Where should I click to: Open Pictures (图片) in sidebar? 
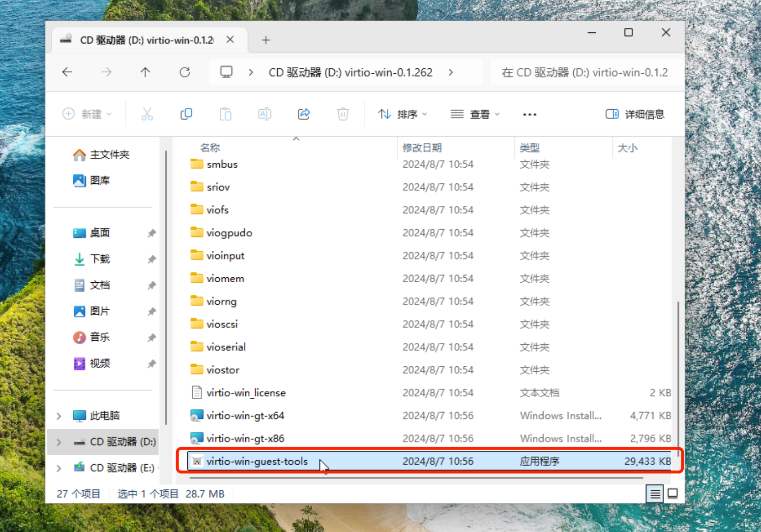(92, 311)
